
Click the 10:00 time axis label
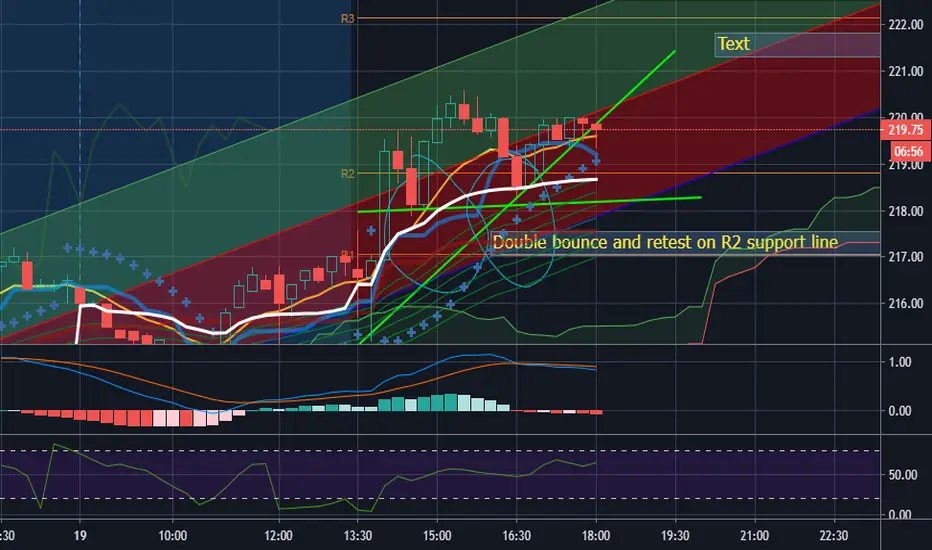click(172, 536)
